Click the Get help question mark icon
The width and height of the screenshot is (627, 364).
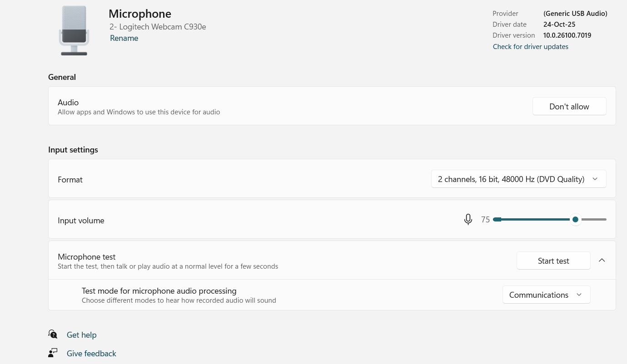53,334
